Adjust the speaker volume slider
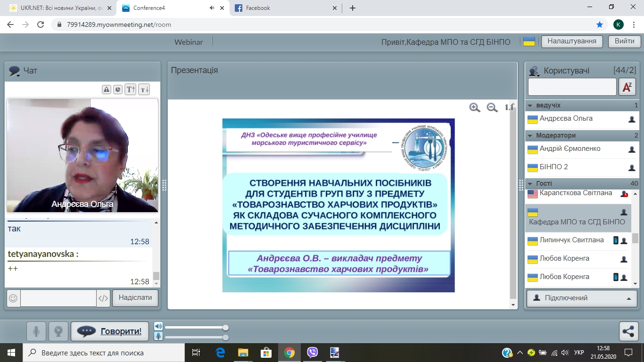Viewport: 644px width, 362px height. pyautogui.click(x=225, y=328)
